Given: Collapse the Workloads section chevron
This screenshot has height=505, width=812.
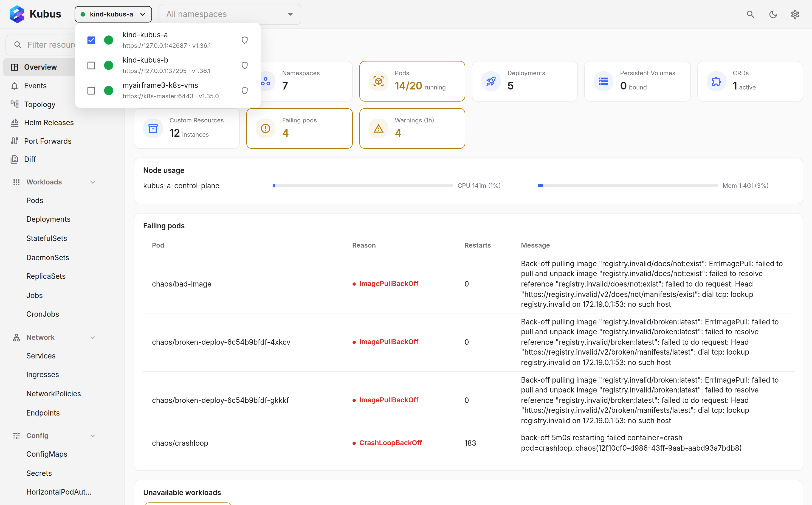Looking at the screenshot, I should coord(93,182).
